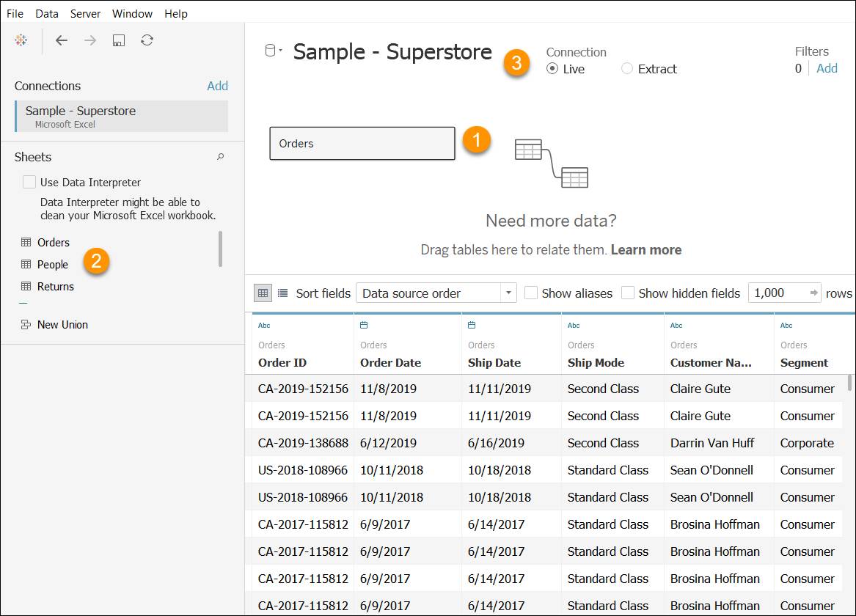Click the New Union item

point(62,325)
